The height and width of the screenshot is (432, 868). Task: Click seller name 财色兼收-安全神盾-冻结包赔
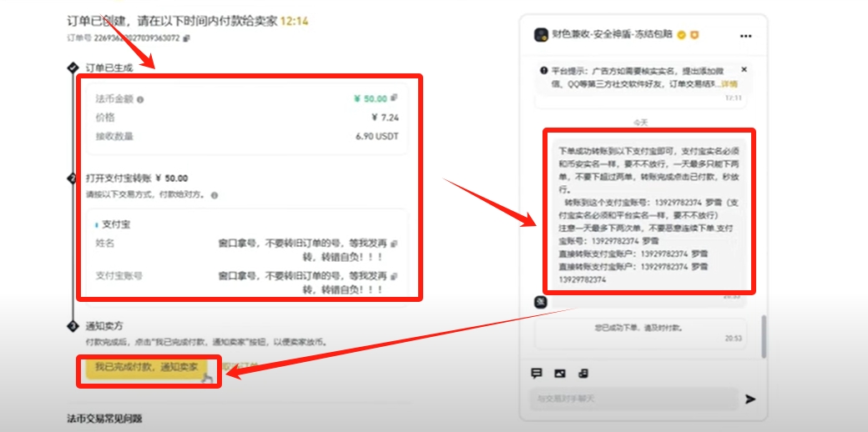[613, 35]
